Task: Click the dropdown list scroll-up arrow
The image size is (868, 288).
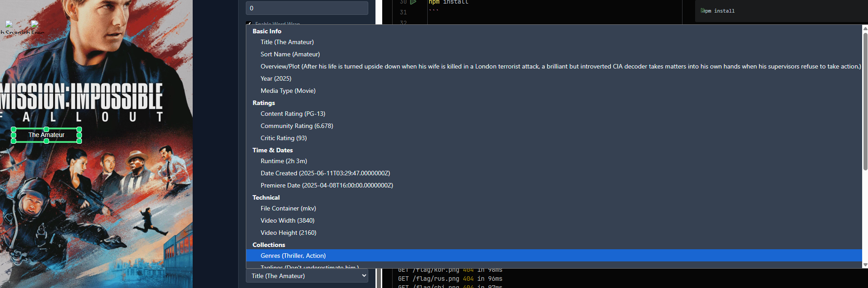Action: (865, 28)
